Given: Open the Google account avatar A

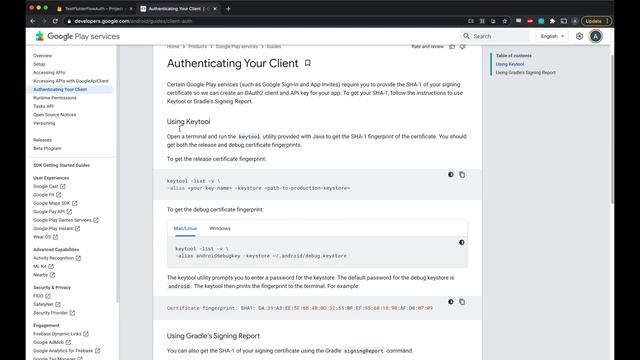Looking at the screenshot, I should point(596,36).
